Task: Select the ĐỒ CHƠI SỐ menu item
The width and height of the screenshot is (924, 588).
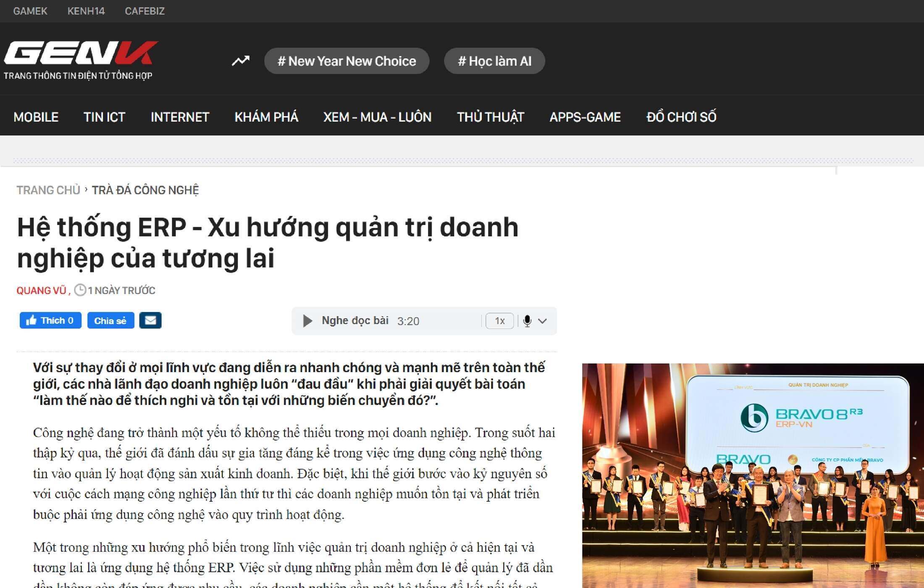Action: (x=681, y=117)
